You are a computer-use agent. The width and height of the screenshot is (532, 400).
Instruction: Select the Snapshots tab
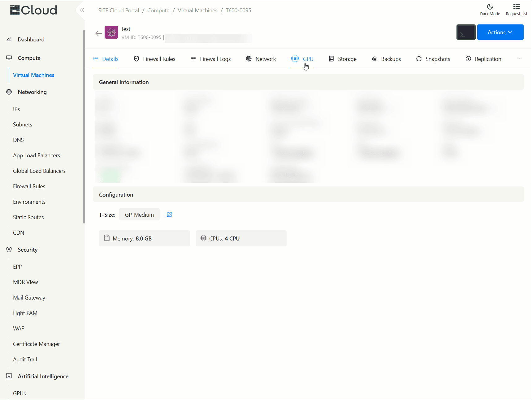click(433, 59)
